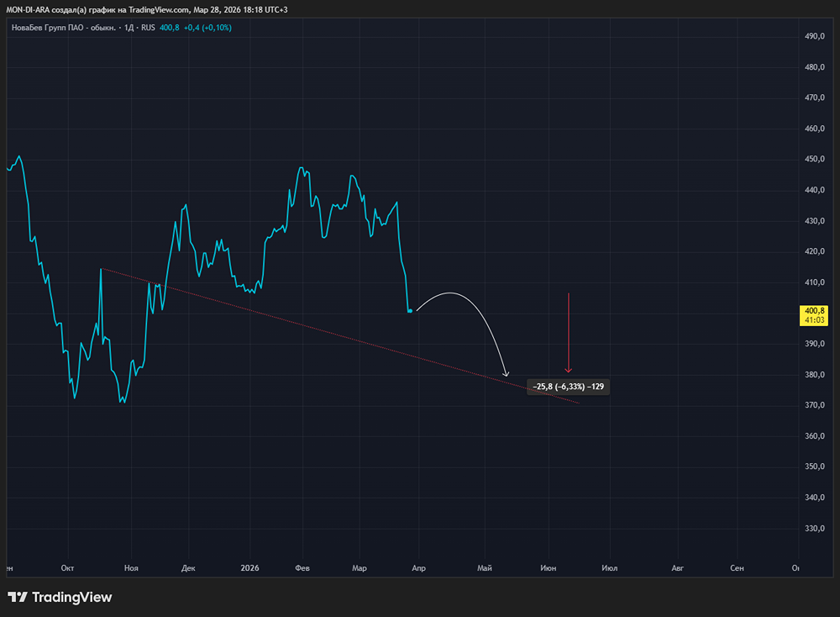
Task: Click the 'Мар' label on time axis
Action: [360, 568]
